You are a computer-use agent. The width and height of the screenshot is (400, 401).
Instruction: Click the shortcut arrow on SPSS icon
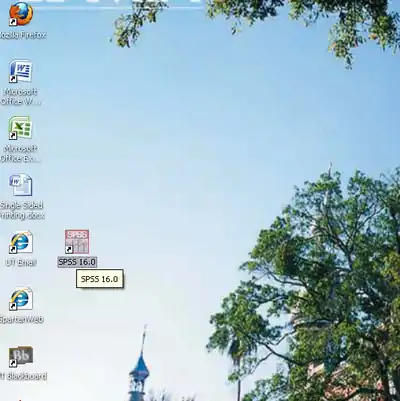pyautogui.click(x=69, y=249)
